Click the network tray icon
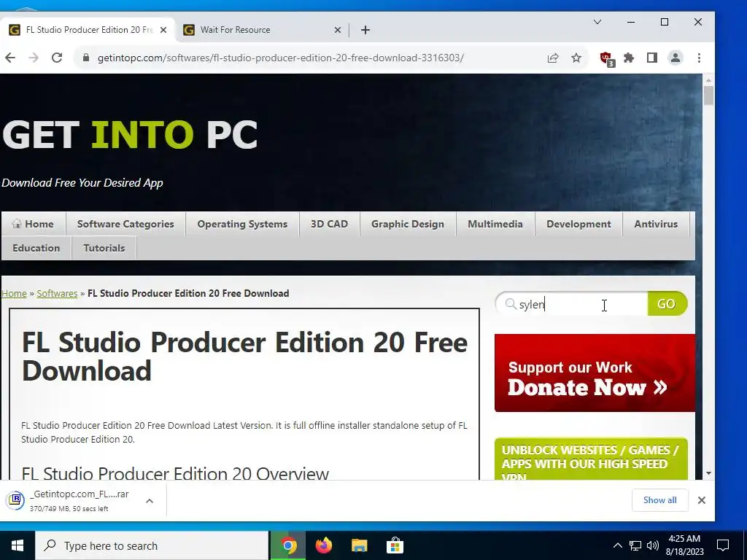 635,545
